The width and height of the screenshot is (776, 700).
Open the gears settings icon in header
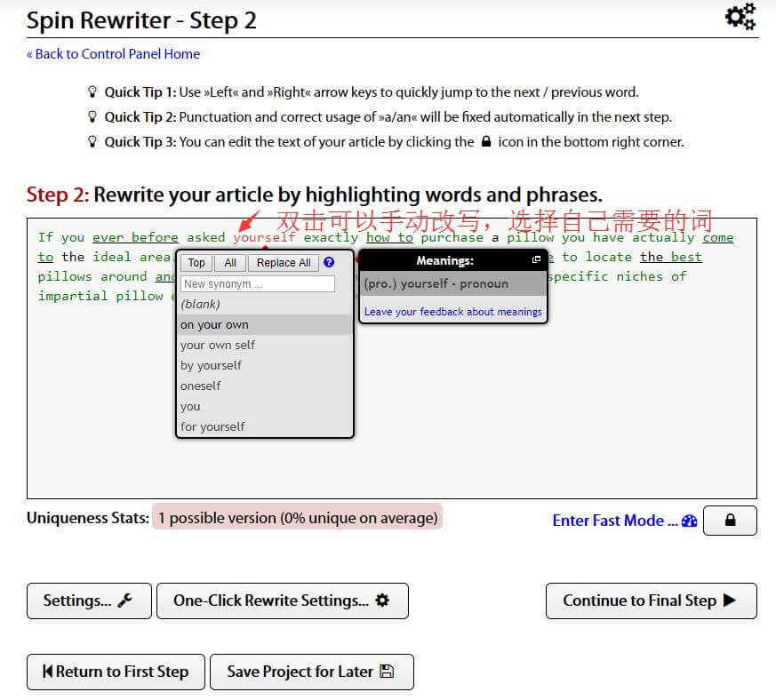(x=740, y=17)
